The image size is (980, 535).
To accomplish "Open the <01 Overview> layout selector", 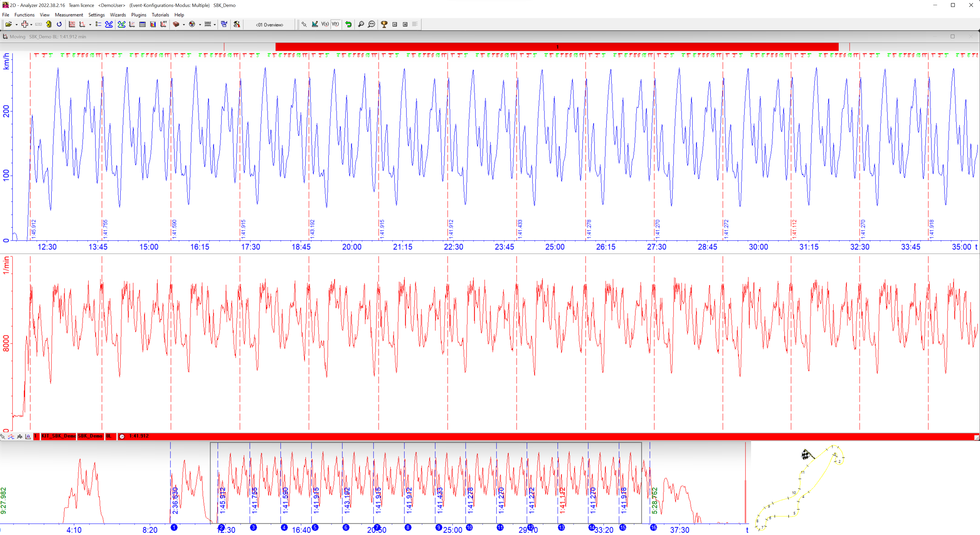I will coord(269,25).
